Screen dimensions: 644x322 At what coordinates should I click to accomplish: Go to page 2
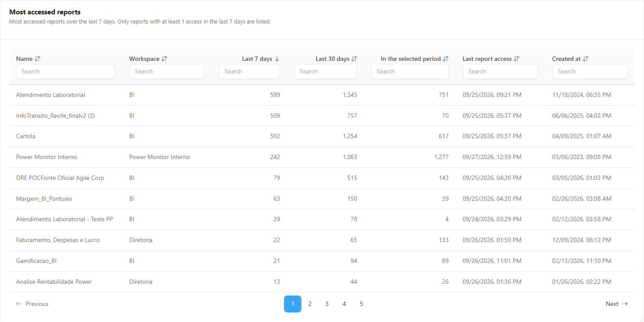[310, 304]
